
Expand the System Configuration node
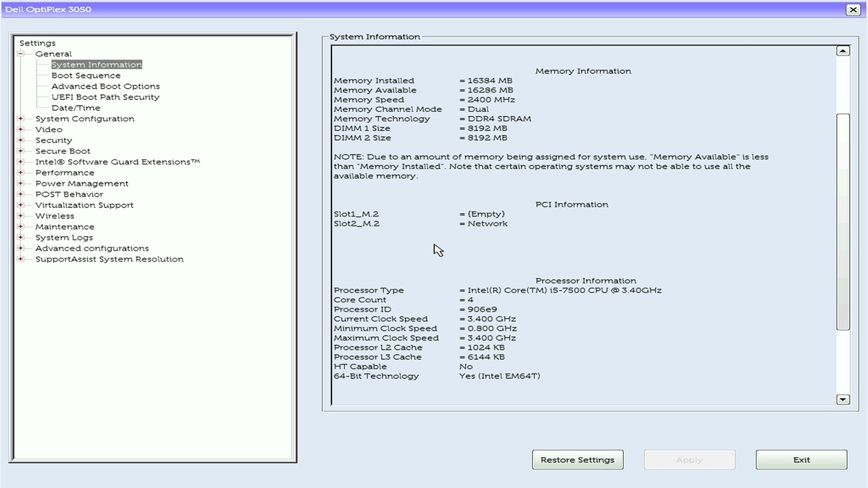(x=21, y=119)
